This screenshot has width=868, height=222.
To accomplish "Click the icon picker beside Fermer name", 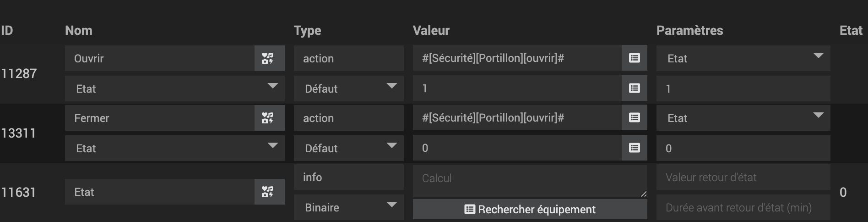I will pyautogui.click(x=269, y=118).
